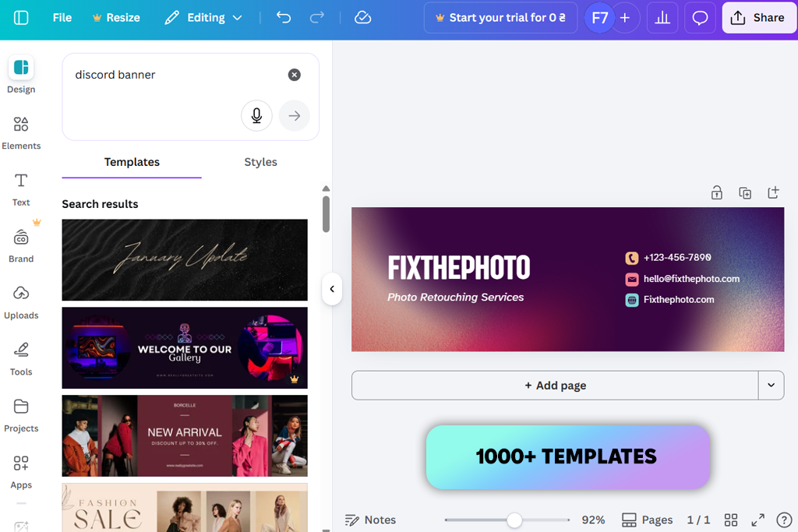
Task: Select the +123-456-7890 phone text
Action: click(x=677, y=257)
